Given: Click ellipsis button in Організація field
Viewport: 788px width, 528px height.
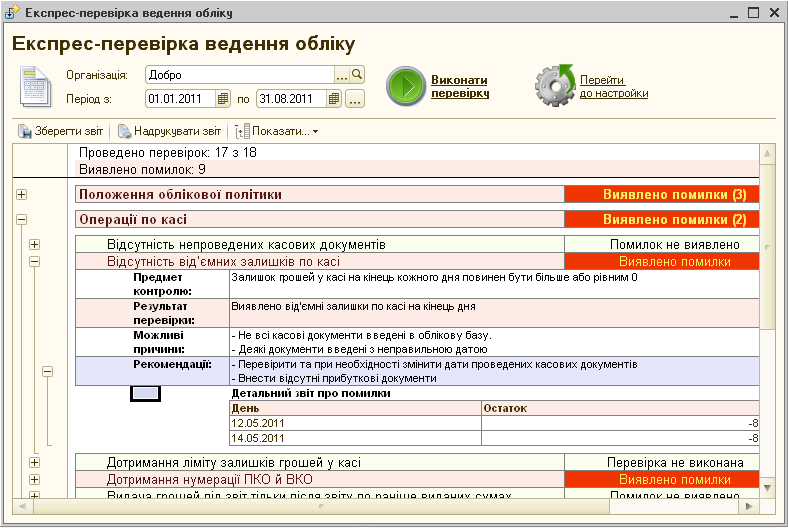Looking at the screenshot, I should click(342, 75).
